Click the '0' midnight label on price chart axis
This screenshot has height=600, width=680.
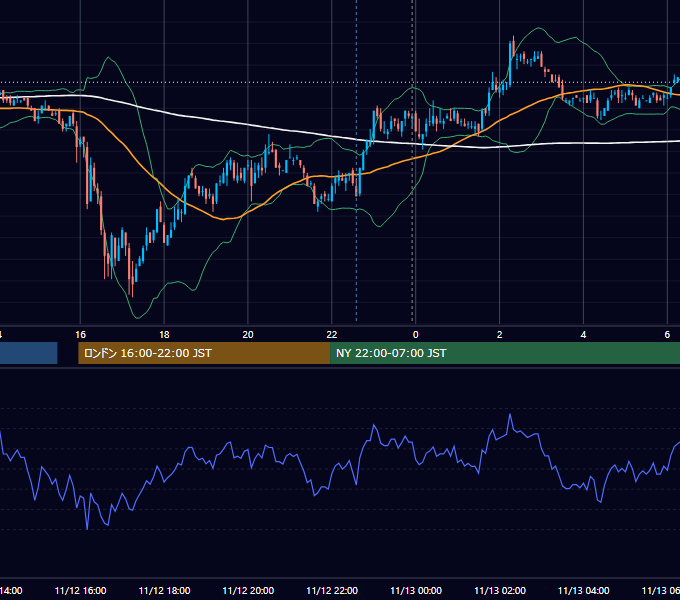[x=415, y=335]
